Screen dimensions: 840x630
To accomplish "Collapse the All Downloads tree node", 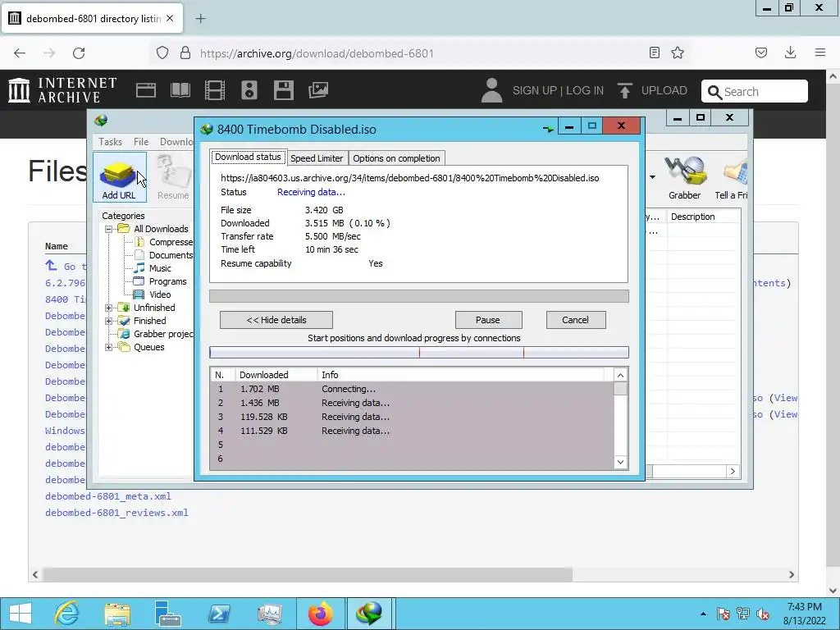I will point(109,229).
